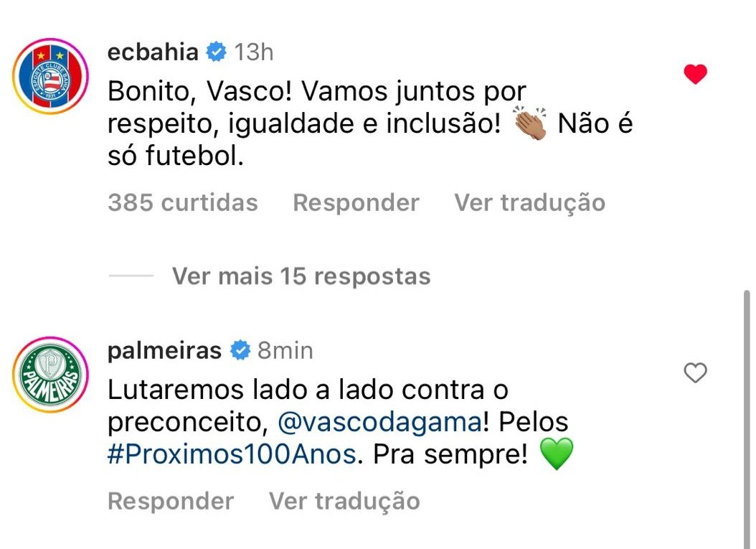The image size is (756, 549).
Task: Translate the palmeiras comment with Ver tradução
Action: (344, 501)
